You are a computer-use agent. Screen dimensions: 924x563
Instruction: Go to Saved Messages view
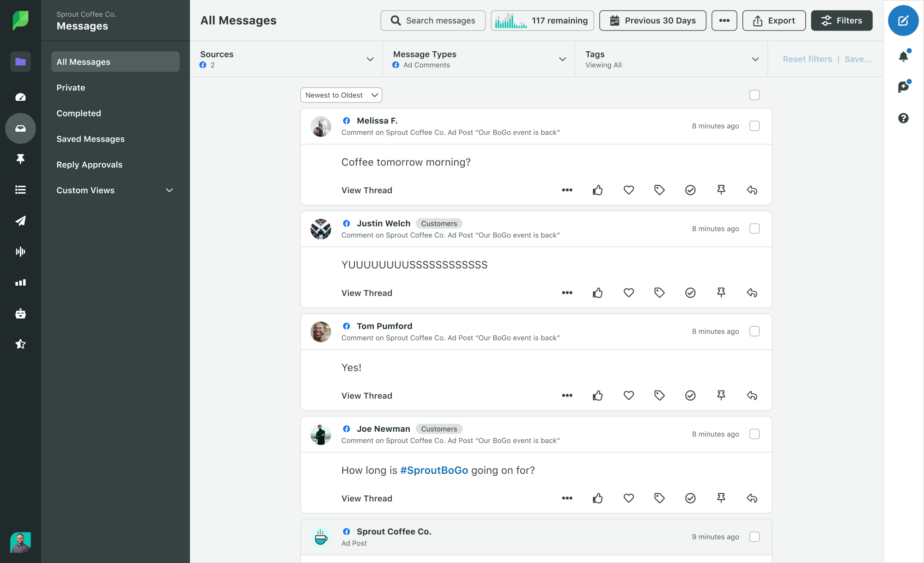(91, 139)
